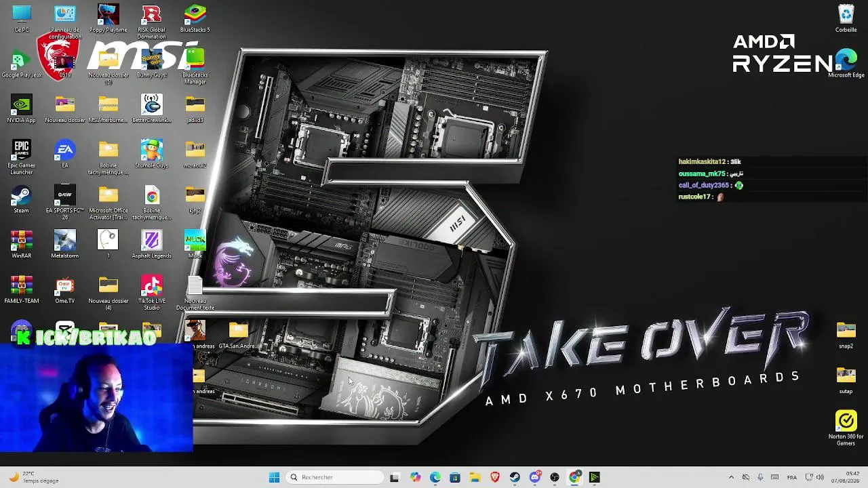Launch Stumble Guys from the desktop

coord(152,154)
